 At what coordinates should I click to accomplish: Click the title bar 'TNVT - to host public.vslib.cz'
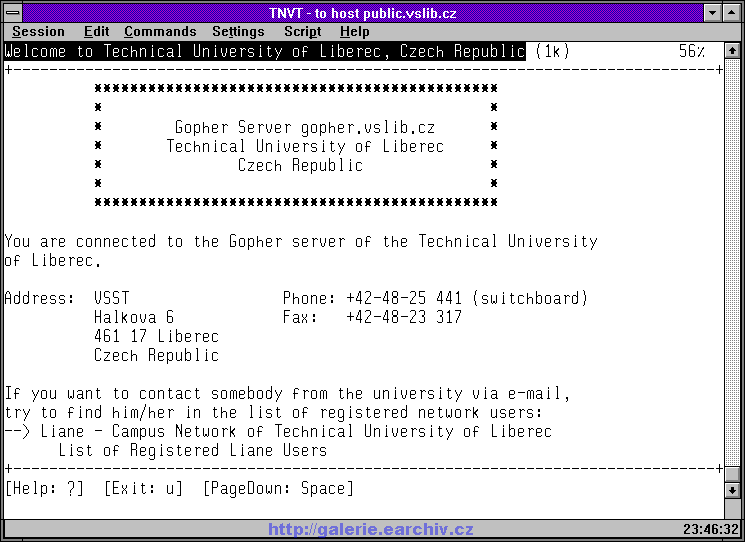point(363,13)
